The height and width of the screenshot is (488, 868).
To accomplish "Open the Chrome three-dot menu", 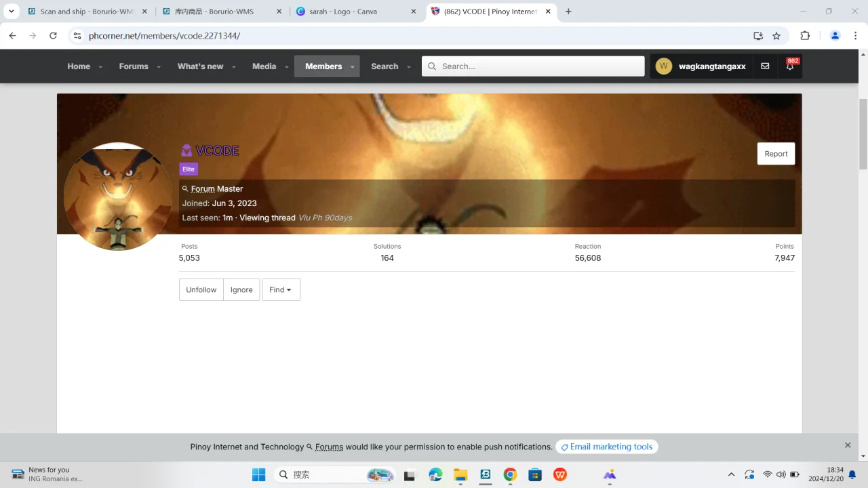I will pyautogui.click(x=856, y=36).
